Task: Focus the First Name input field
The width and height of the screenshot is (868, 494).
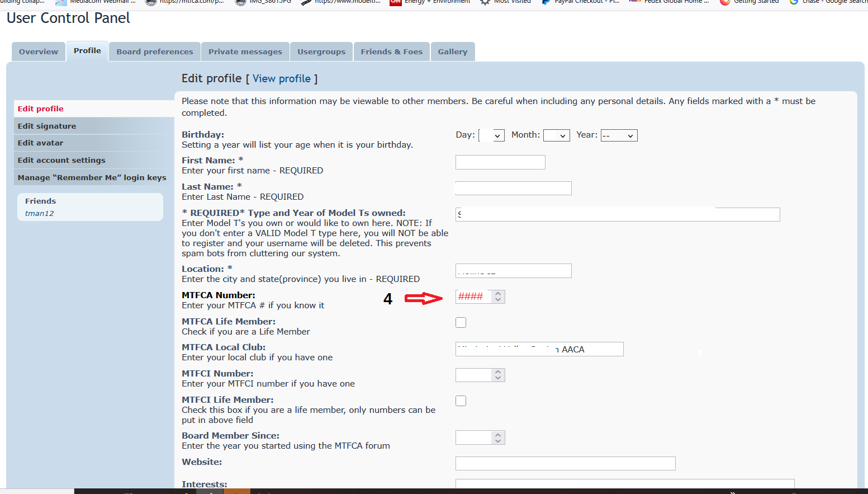Action: [500, 162]
